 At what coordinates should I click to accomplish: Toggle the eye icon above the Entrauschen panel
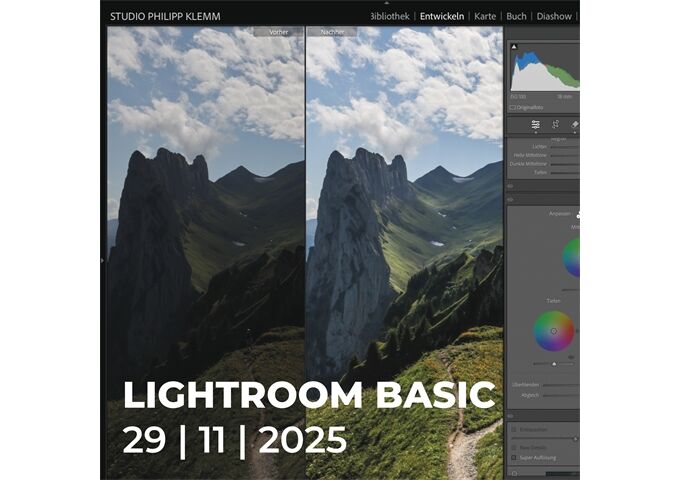pos(510,416)
